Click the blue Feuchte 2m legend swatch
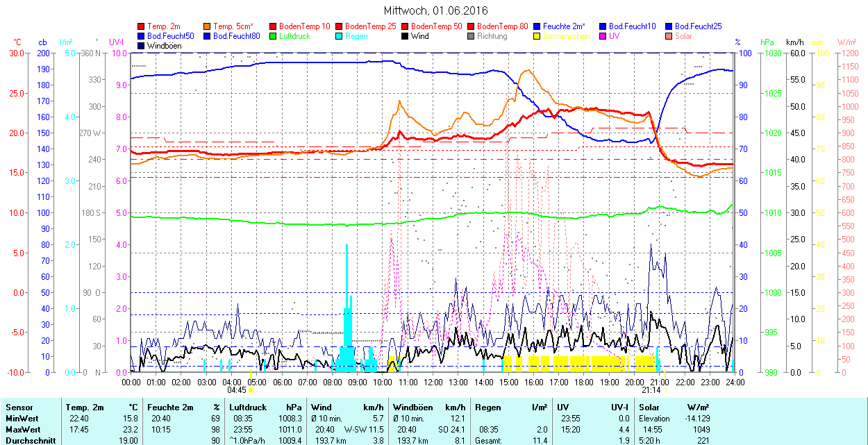Viewport: 868px width, 445px height. (537, 26)
